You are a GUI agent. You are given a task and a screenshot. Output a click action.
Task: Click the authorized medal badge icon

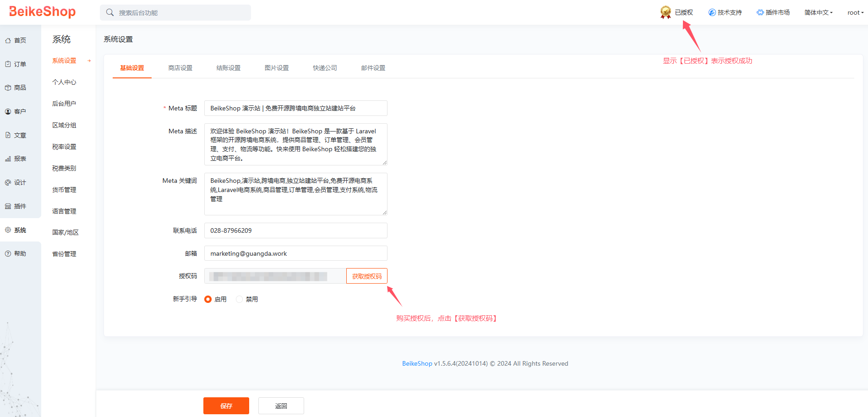pyautogui.click(x=666, y=12)
